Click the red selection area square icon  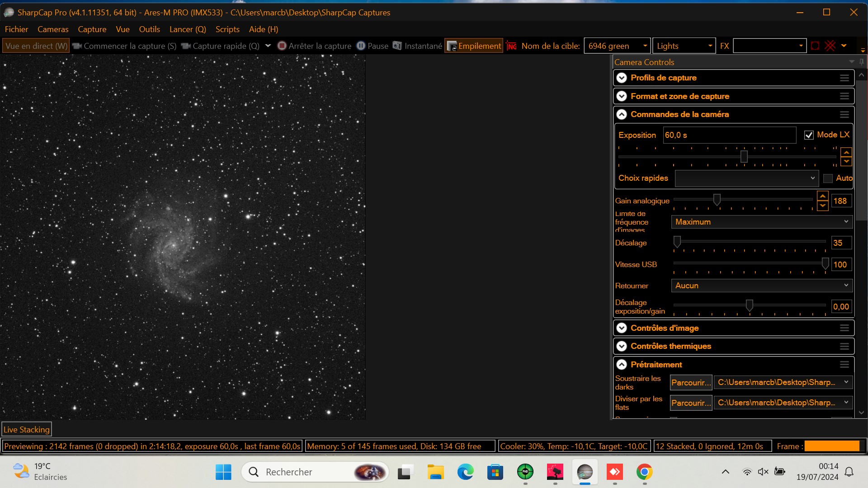[x=815, y=46]
